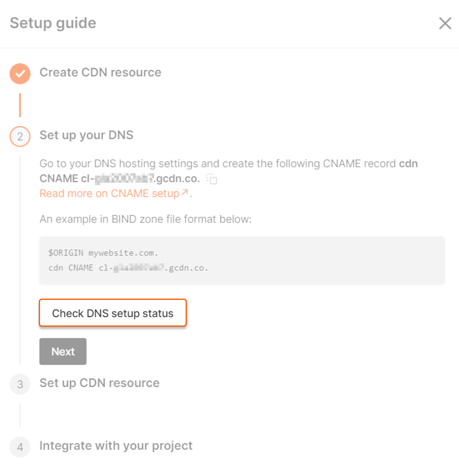
Task: Select the step 2 circle icon
Action: coord(20,136)
